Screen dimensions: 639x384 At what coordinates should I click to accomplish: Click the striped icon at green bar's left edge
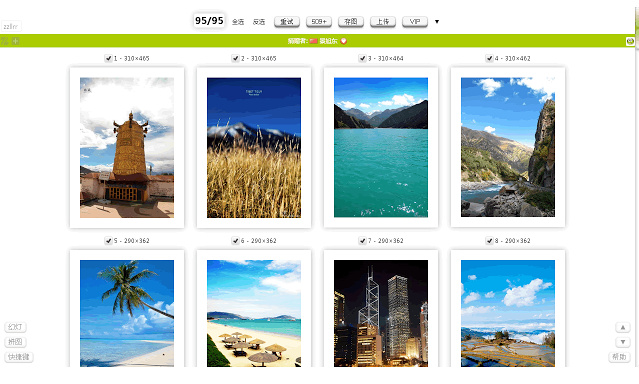coord(4,41)
